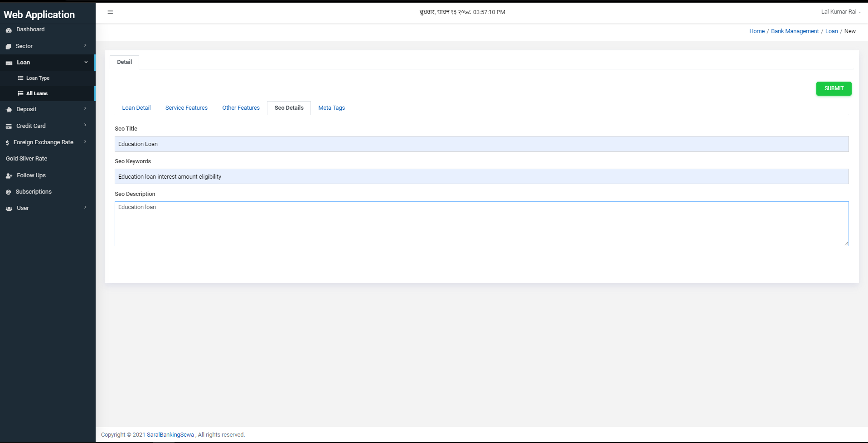Select the Detail tab
The image size is (868, 443).
125,62
